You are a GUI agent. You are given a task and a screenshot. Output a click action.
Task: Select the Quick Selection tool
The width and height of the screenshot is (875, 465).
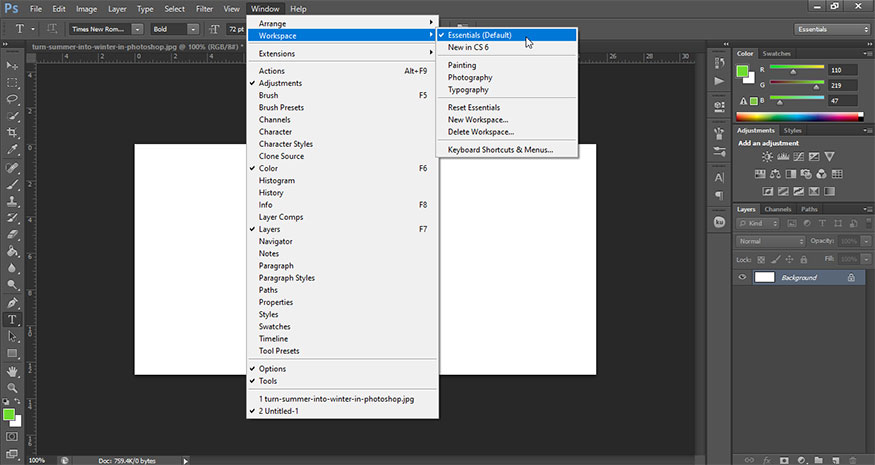[x=12, y=116]
